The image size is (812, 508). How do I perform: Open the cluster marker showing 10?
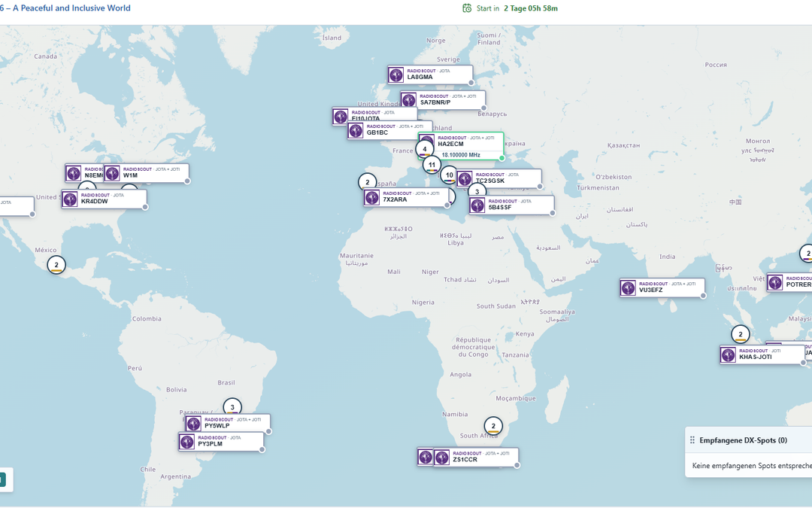point(449,175)
